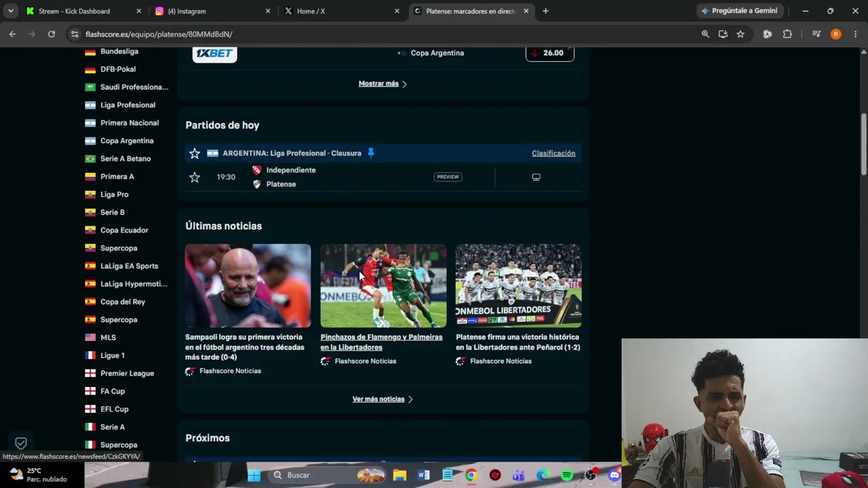
Task: Click the blue pin icon beside Liga Profesional - Clausura
Action: click(x=370, y=153)
